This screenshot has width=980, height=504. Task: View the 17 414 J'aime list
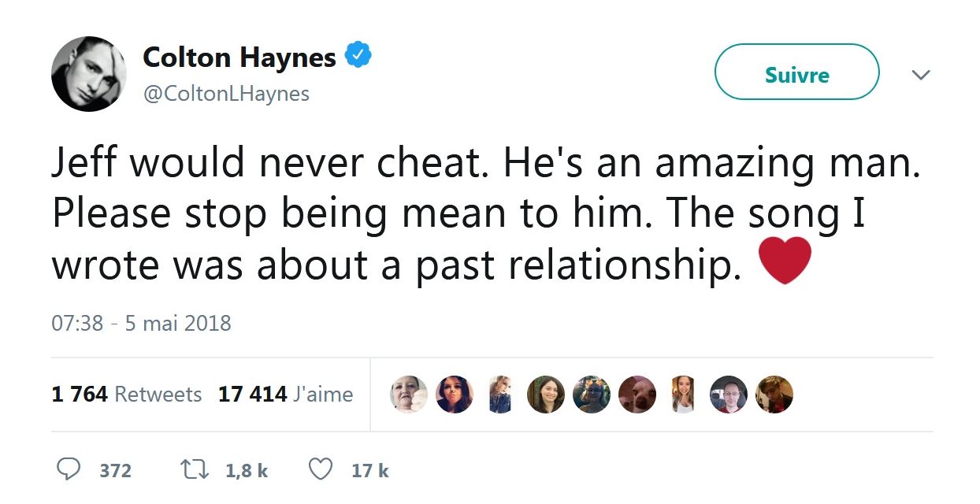click(x=286, y=394)
